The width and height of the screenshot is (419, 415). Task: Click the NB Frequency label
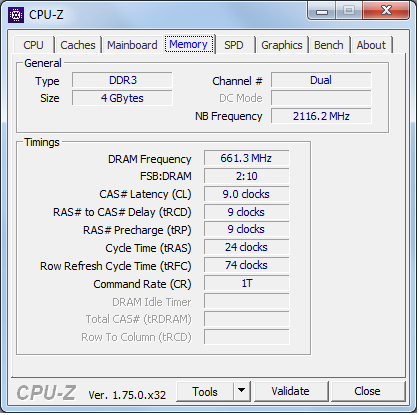pos(229,116)
